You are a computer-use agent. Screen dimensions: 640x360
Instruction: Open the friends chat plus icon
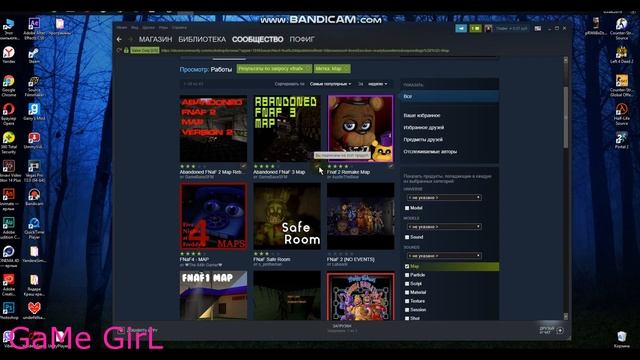(x=560, y=331)
